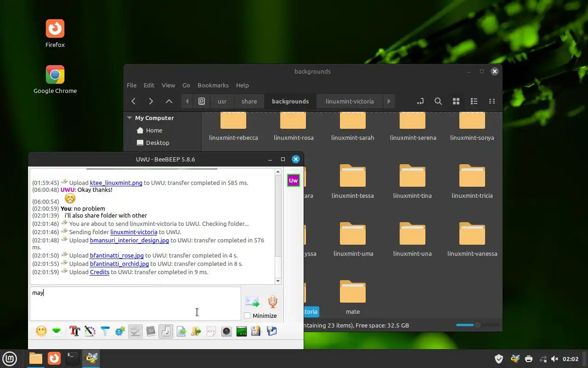This screenshot has width=588, height=368.
Task: Switch file manager to compact view
Action: click(492, 101)
